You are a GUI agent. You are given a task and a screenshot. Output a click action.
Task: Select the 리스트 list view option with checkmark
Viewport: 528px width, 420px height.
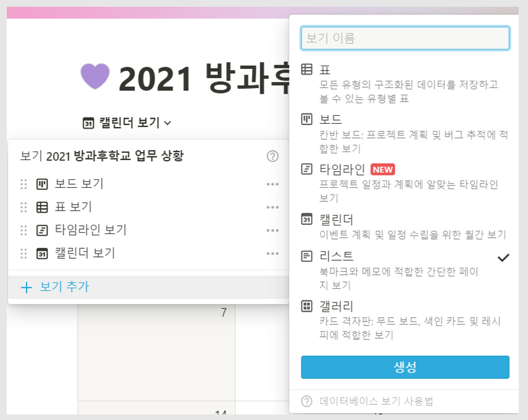pos(405,270)
